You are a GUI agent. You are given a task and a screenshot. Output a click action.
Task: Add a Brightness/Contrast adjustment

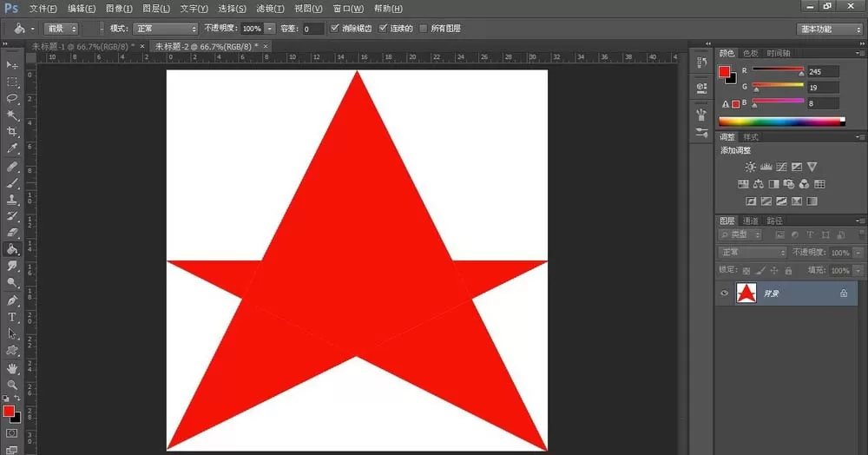pyautogui.click(x=750, y=167)
